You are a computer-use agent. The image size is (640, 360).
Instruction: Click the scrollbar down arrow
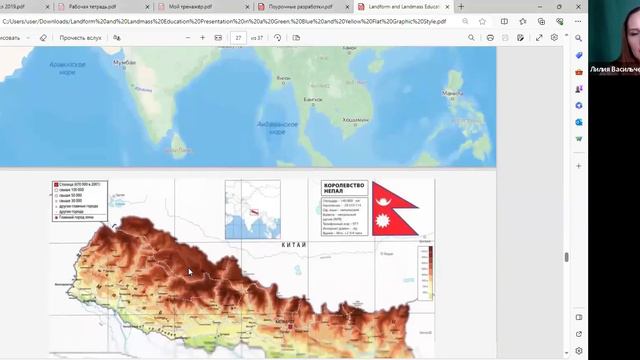tap(566, 353)
